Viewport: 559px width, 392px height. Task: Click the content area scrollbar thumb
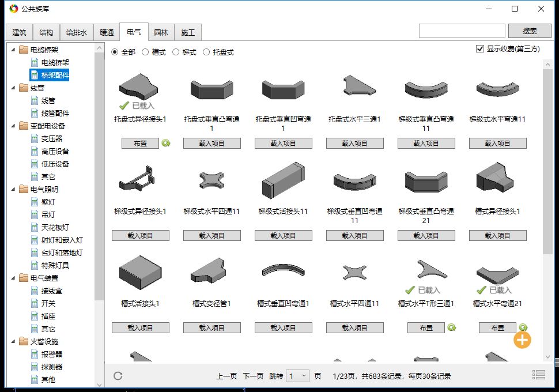tap(547, 162)
